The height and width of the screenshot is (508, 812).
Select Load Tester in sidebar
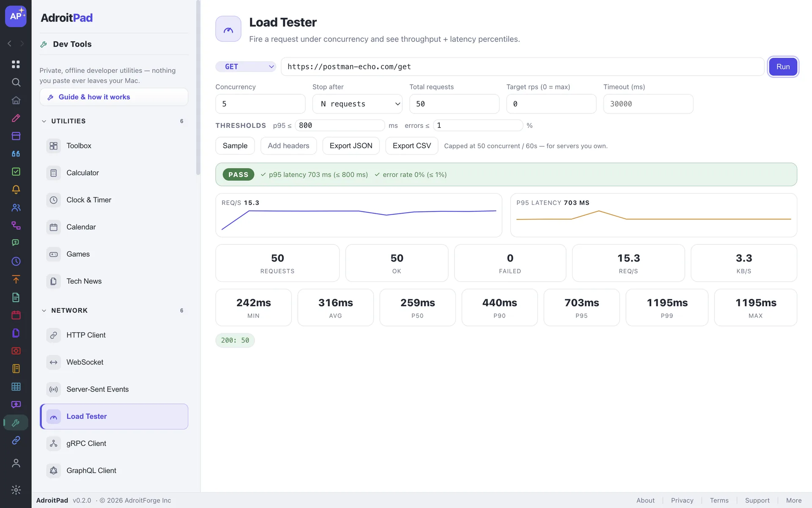pos(114,416)
